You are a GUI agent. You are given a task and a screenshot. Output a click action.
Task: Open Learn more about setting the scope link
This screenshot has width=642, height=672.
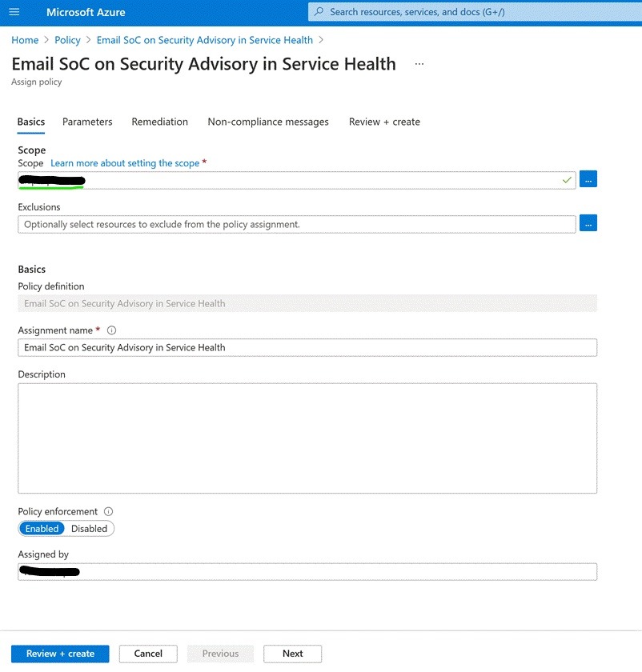(x=125, y=163)
